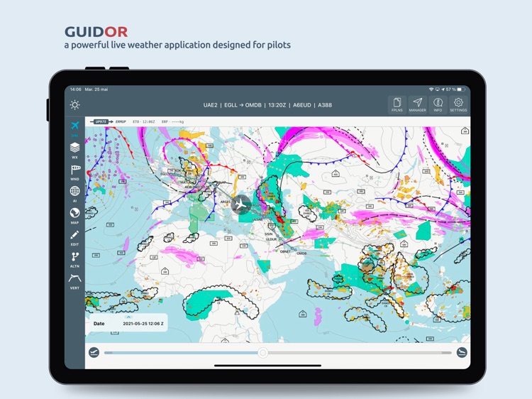Show the VERT vertical profile view
Viewport: 532px width, 399px height.
pos(74,282)
